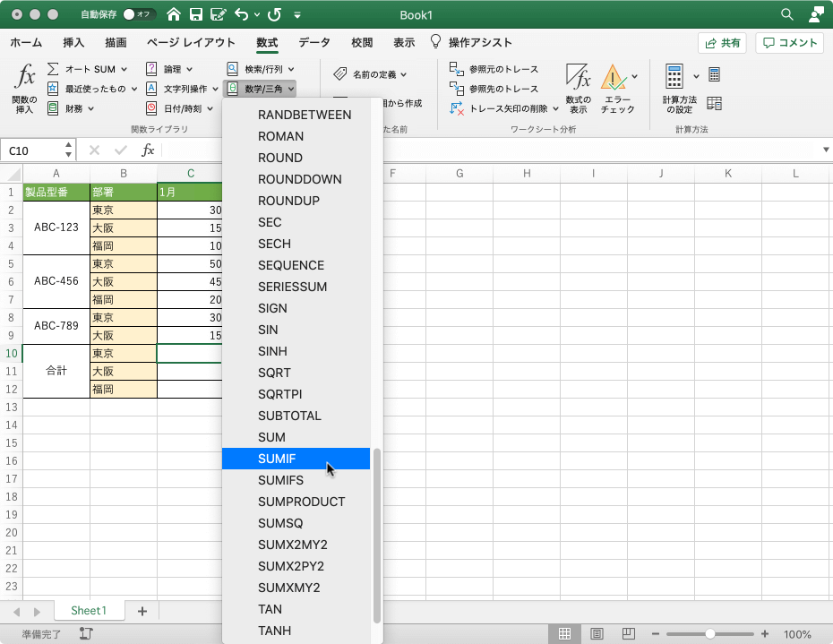This screenshot has width=833, height=644.
Task: Click the Home icon in title bar
Action: point(173,14)
